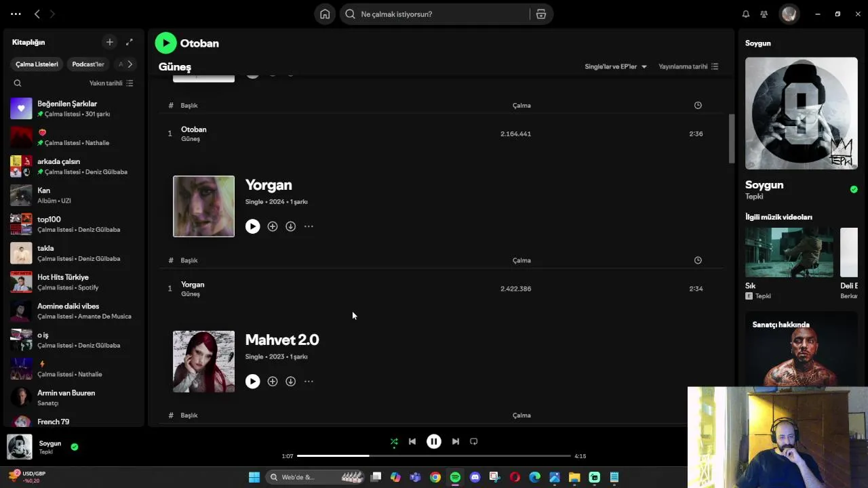
Task: Play Otoban with the green play button
Action: pos(166,43)
